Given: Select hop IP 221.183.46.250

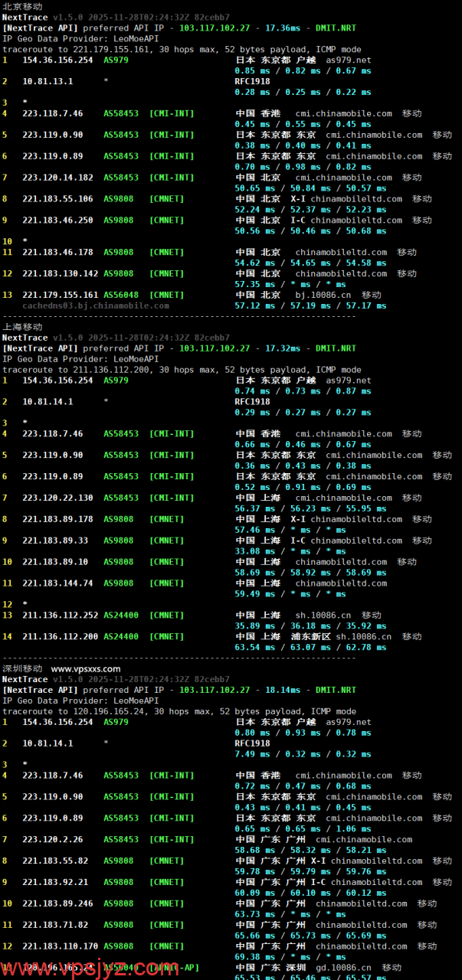Looking at the screenshot, I should tap(57, 220).
